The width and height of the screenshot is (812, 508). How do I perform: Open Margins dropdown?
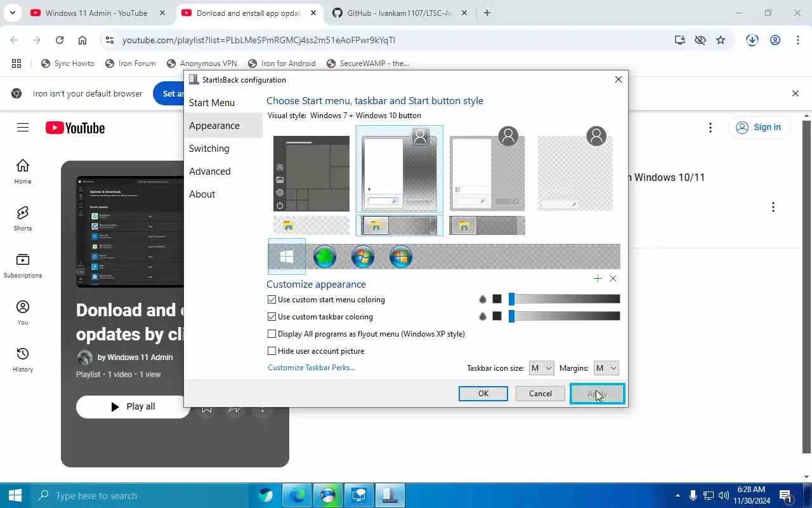coord(606,368)
